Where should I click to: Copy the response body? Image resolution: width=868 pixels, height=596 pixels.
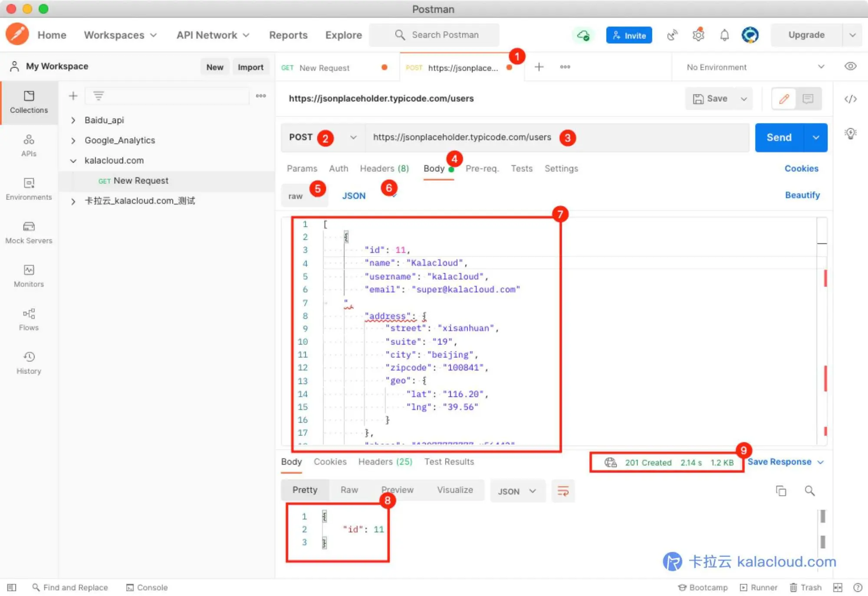[x=781, y=491]
